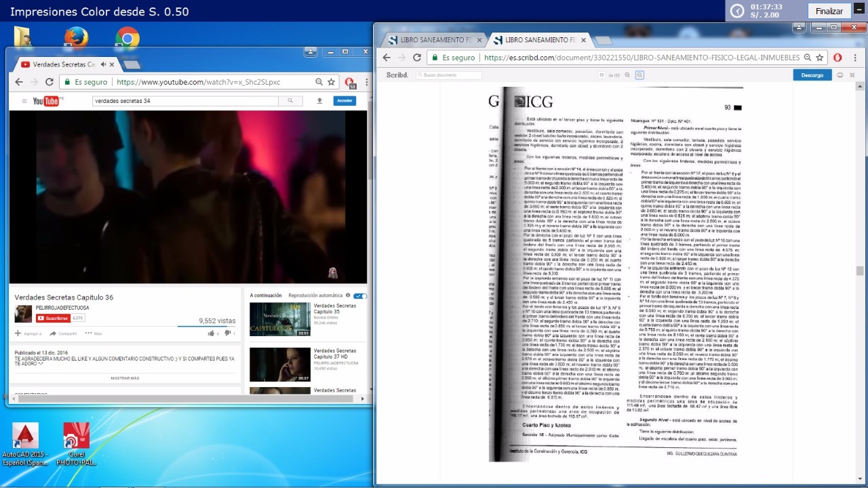Click the YouTube upload arrow icon

pyautogui.click(x=319, y=101)
